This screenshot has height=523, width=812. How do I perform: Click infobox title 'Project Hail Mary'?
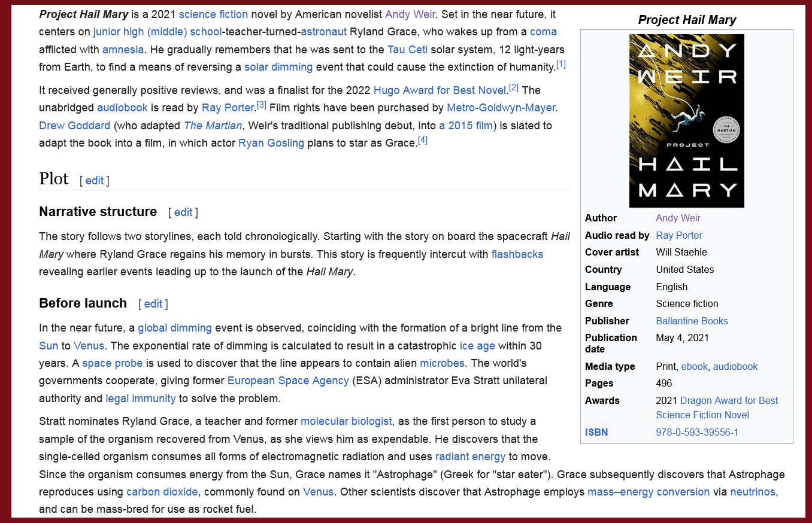tap(687, 20)
